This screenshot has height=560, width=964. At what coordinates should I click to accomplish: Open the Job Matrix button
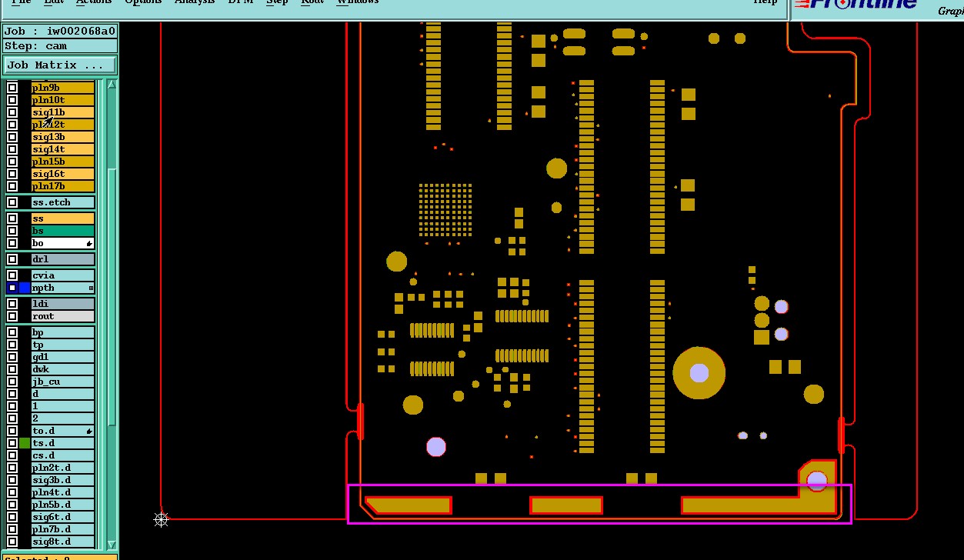click(59, 65)
